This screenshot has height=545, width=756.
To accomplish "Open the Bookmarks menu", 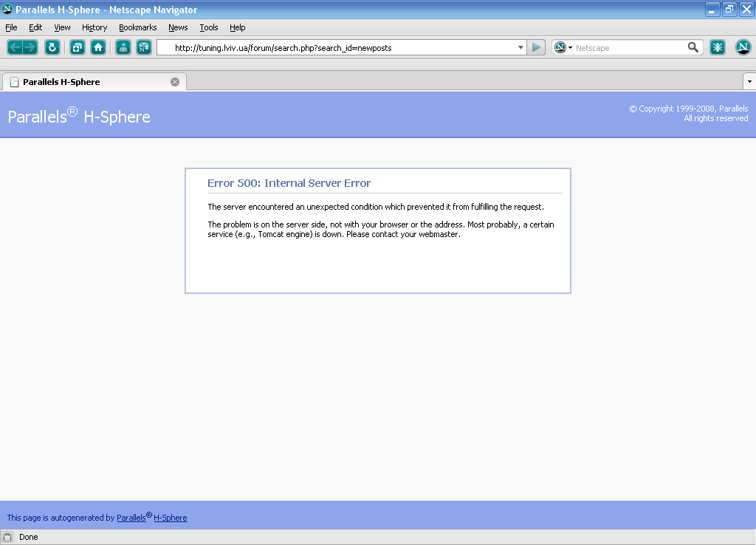I will 138,27.
